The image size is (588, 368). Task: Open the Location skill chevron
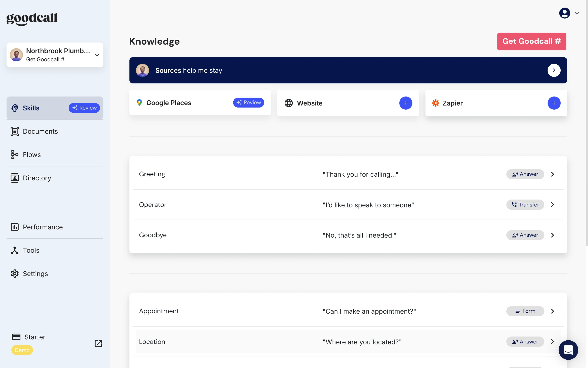coord(552,341)
